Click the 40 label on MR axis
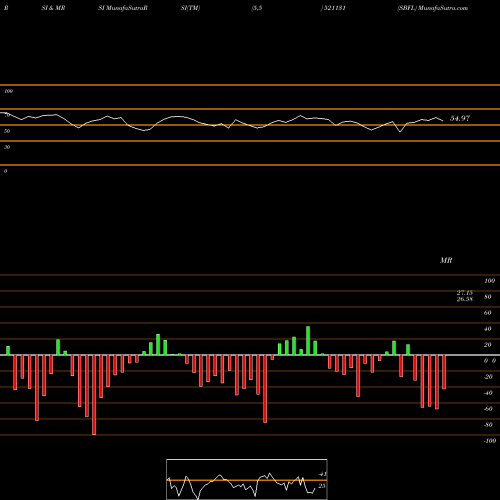Screen dimensions: 500x500 click(488, 328)
